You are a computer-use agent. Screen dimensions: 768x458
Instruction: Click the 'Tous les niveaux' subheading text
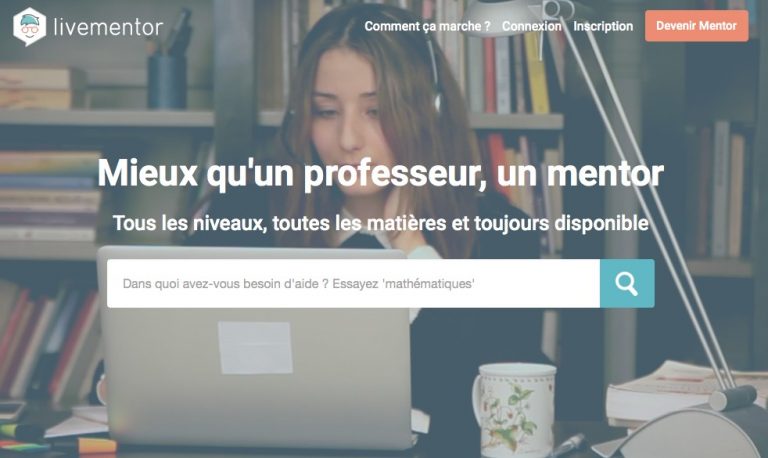(x=381, y=223)
